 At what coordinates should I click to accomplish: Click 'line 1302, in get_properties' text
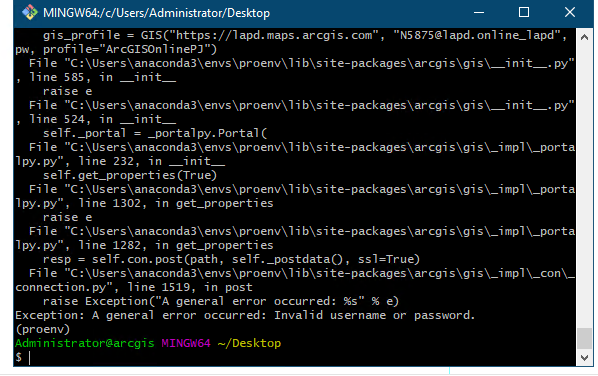[176, 203]
